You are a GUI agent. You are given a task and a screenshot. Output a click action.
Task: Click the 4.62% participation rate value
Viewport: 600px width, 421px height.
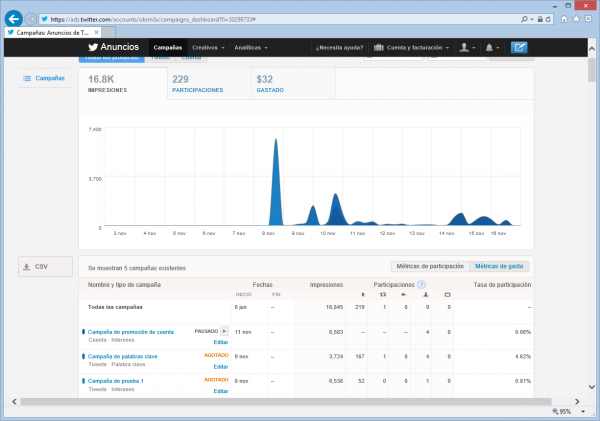pyautogui.click(x=523, y=356)
